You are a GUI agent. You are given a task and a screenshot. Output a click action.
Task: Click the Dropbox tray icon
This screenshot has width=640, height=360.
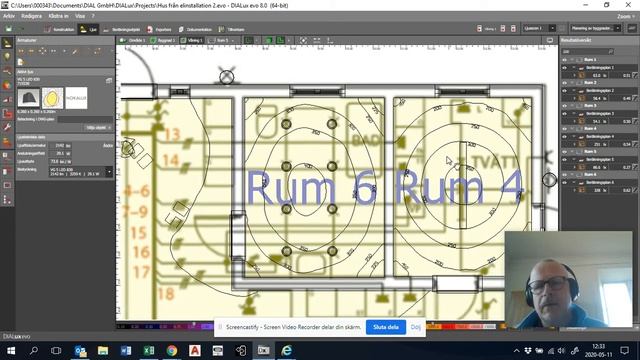click(x=528, y=351)
